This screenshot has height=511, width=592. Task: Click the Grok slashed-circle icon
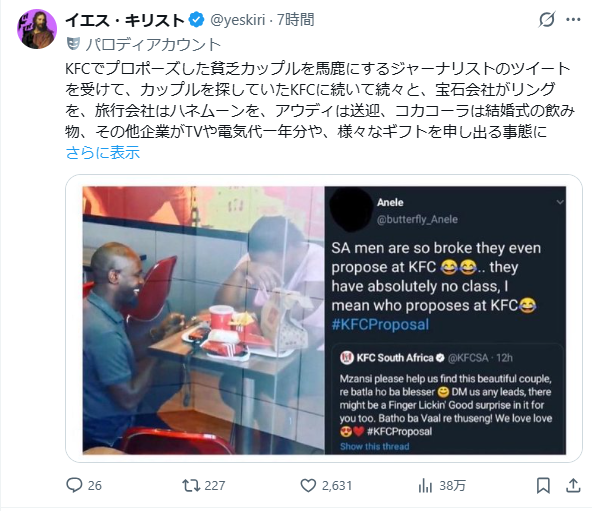(x=547, y=20)
